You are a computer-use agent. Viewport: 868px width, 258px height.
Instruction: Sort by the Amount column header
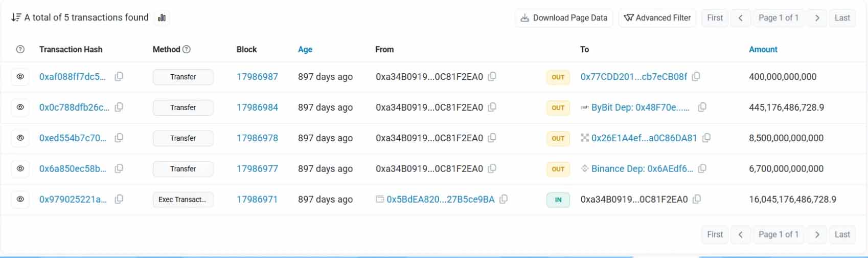tap(763, 50)
